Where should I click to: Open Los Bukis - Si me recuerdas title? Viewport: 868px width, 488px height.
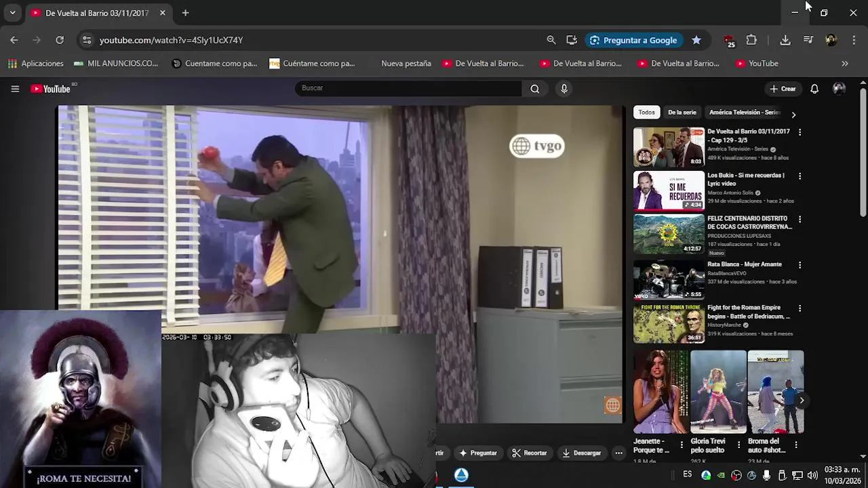746,179
